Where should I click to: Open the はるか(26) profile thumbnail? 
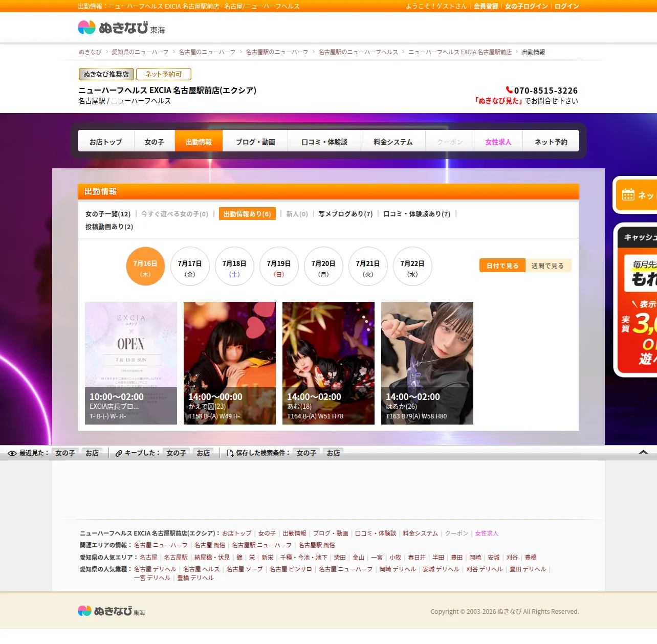427,363
